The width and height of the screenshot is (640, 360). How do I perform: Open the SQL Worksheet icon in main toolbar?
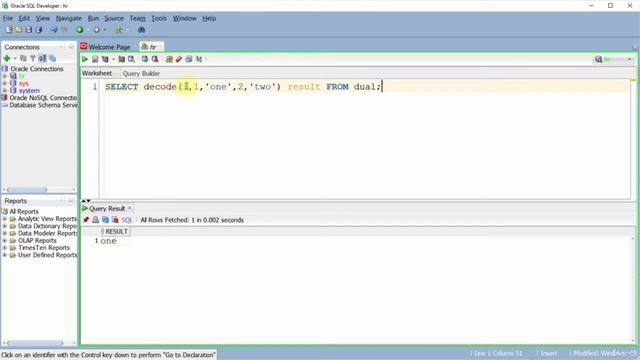(x=119, y=30)
